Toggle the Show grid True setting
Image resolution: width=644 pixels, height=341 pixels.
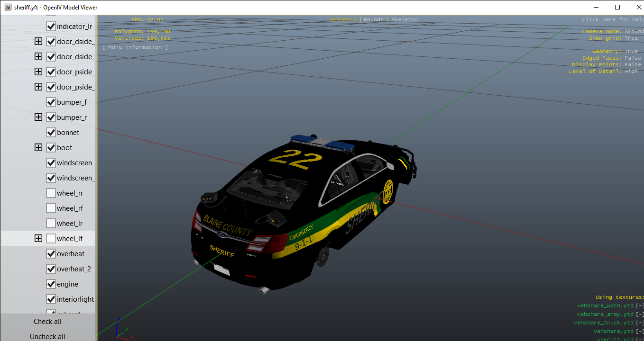(x=631, y=38)
